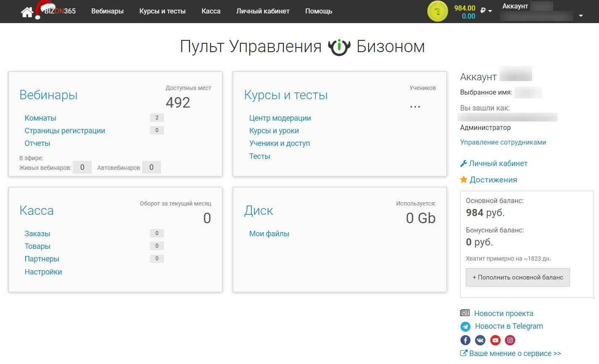The image size is (599, 364).
Task: Go to Комнаты in the webinars panel
Action: tap(40, 118)
